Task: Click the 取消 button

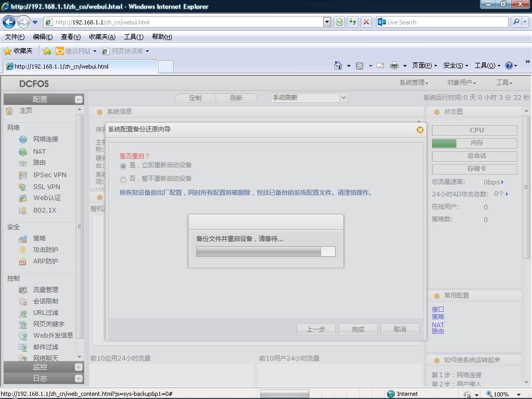Action: 400,329
